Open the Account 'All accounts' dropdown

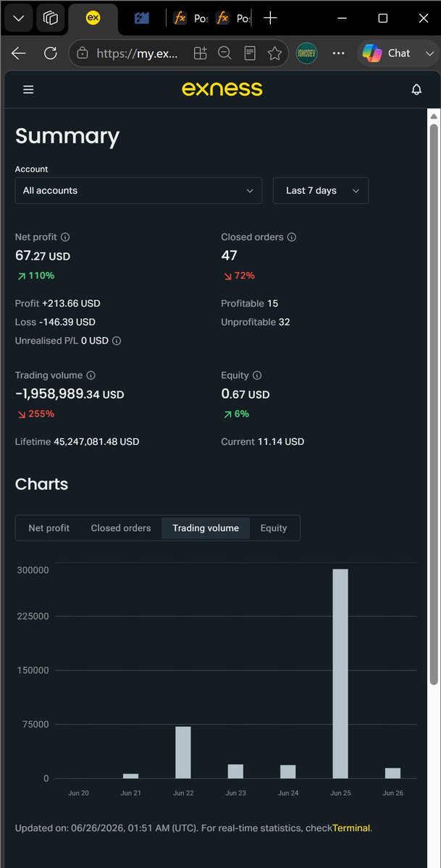click(x=138, y=190)
